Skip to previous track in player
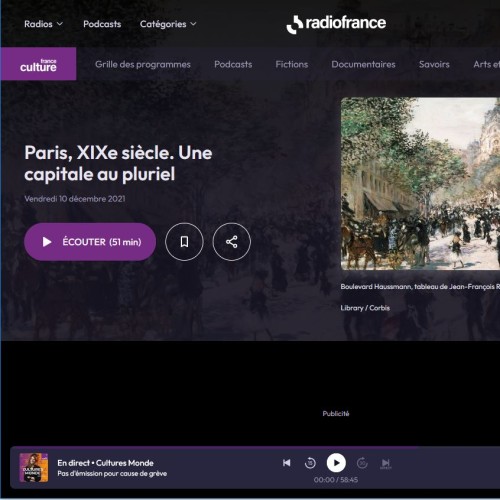The width and height of the screenshot is (500, 500). coord(287,463)
